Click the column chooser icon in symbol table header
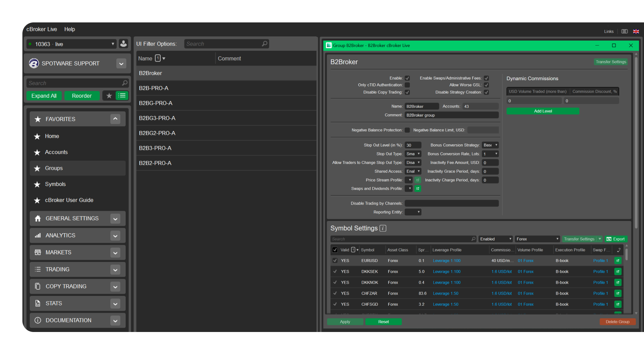 click(618, 250)
